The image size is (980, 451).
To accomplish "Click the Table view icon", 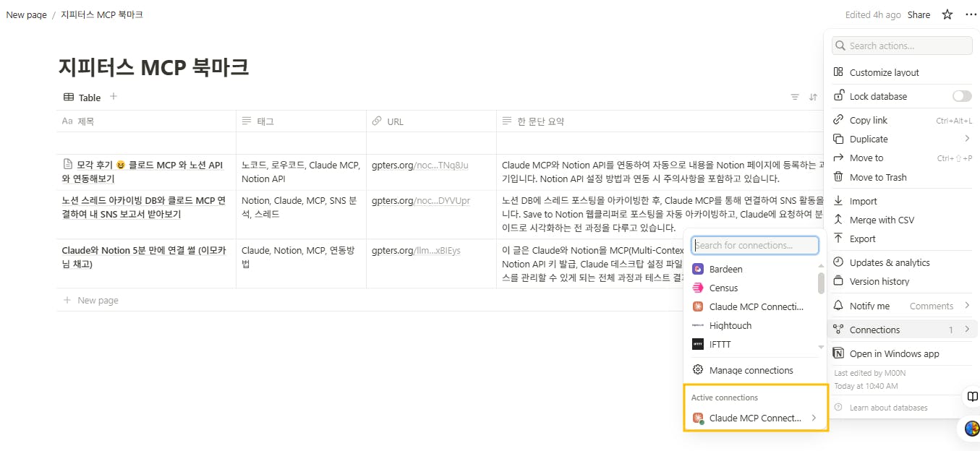I will (69, 98).
